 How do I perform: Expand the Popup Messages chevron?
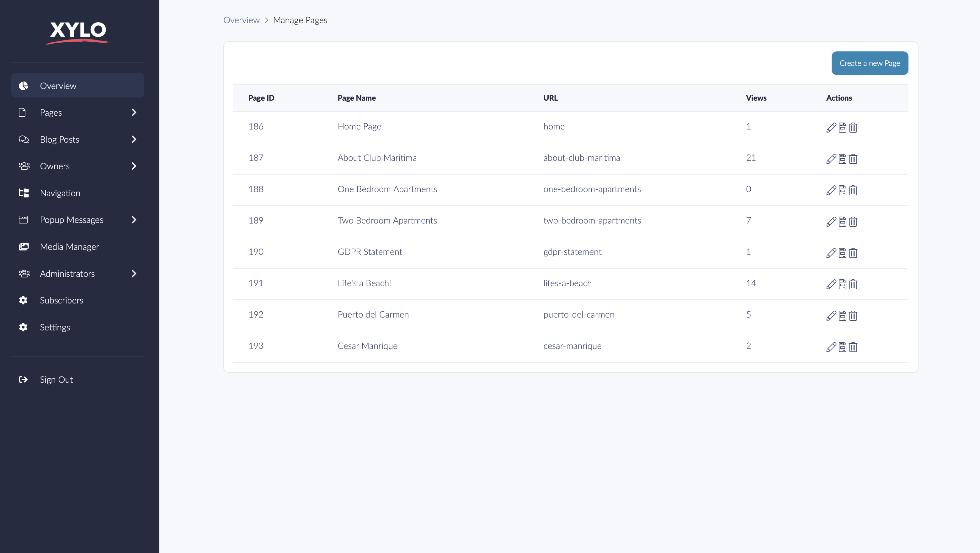pyautogui.click(x=134, y=220)
